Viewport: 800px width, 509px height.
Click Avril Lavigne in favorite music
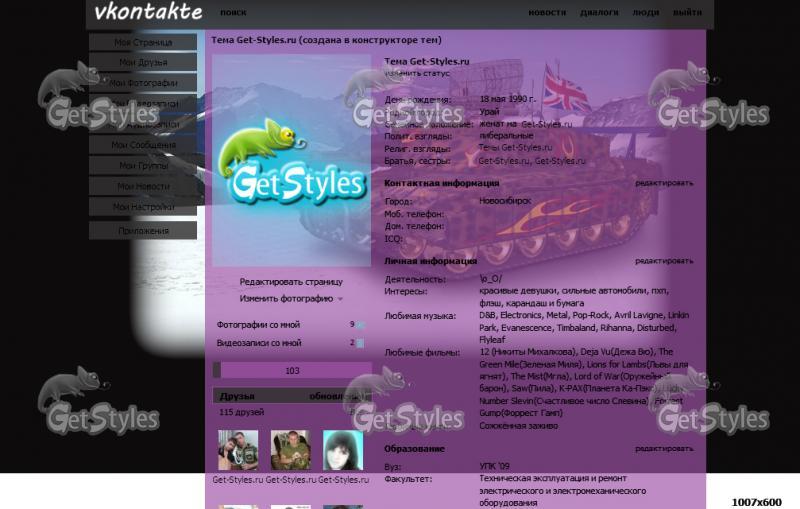pyautogui.click(x=639, y=315)
